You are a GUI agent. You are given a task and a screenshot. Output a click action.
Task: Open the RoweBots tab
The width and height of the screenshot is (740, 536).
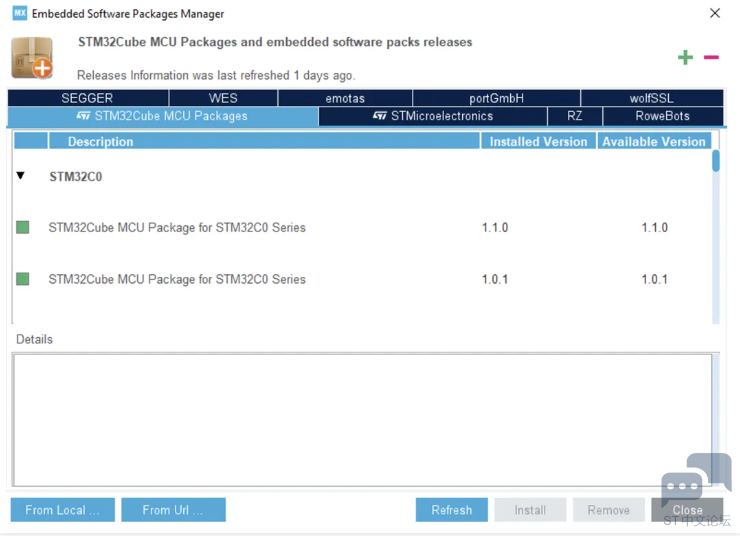click(x=663, y=116)
